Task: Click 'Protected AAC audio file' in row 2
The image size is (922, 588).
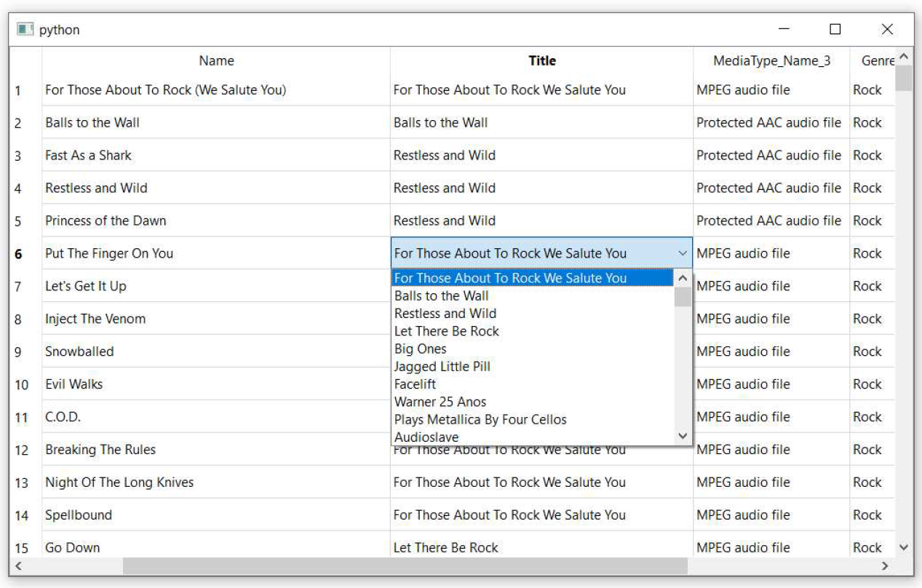Action: [771, 122]
